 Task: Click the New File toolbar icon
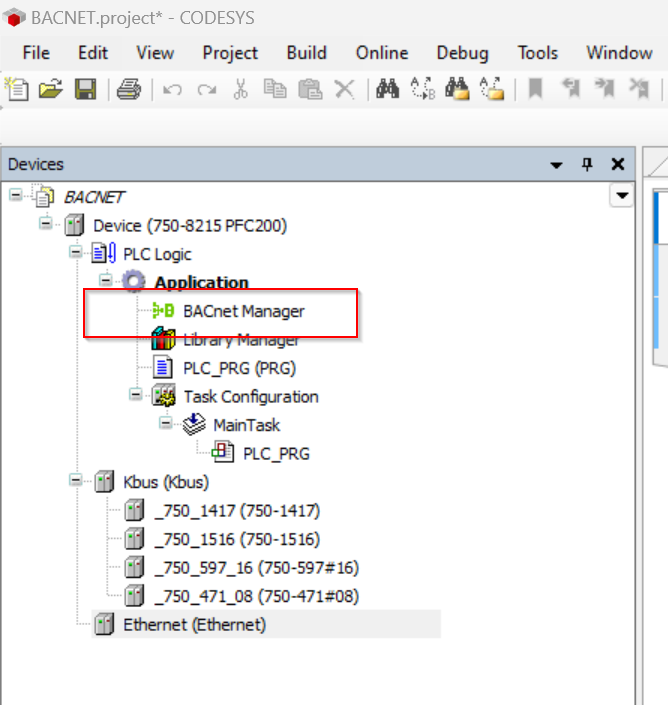point(17,88)
